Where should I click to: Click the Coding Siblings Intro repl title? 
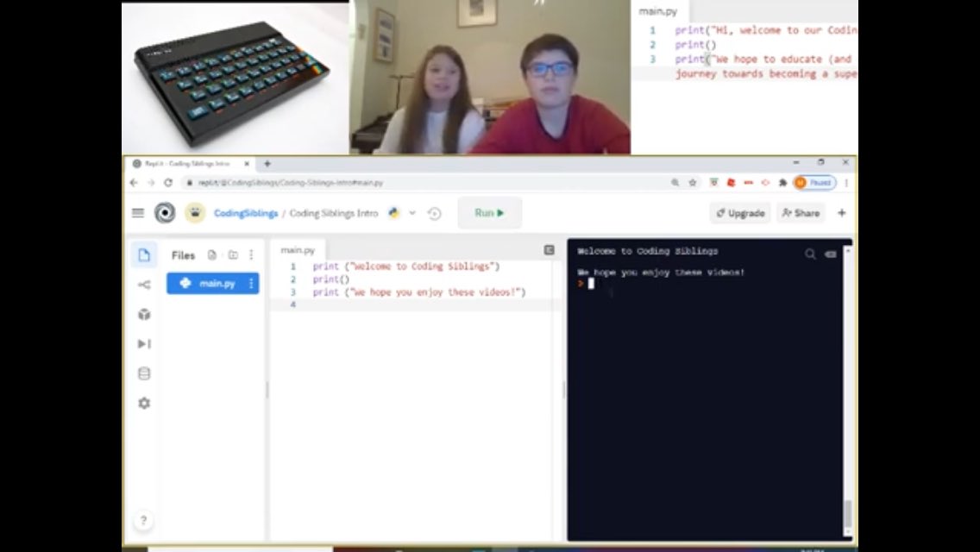point(334,213)
